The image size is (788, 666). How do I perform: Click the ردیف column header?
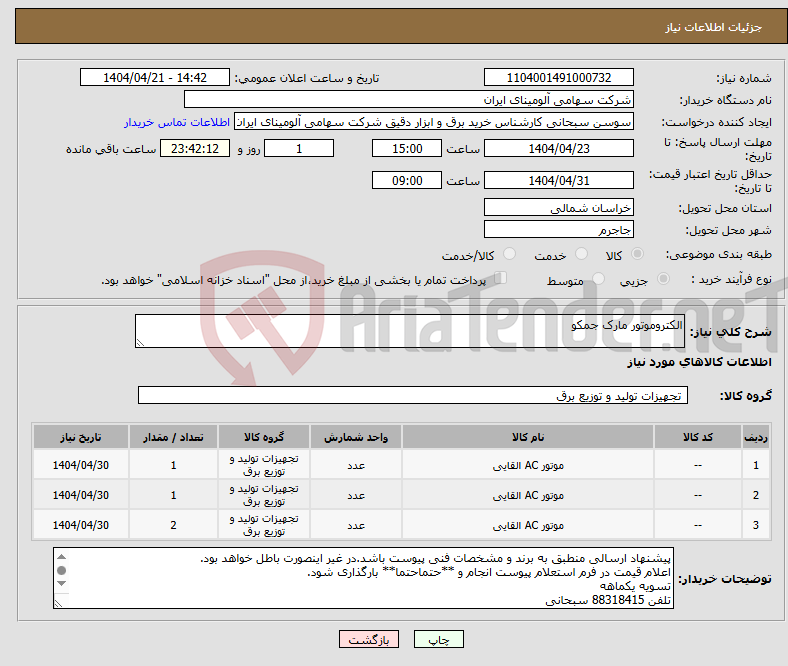pyautogui.click(x=755, y=437)
